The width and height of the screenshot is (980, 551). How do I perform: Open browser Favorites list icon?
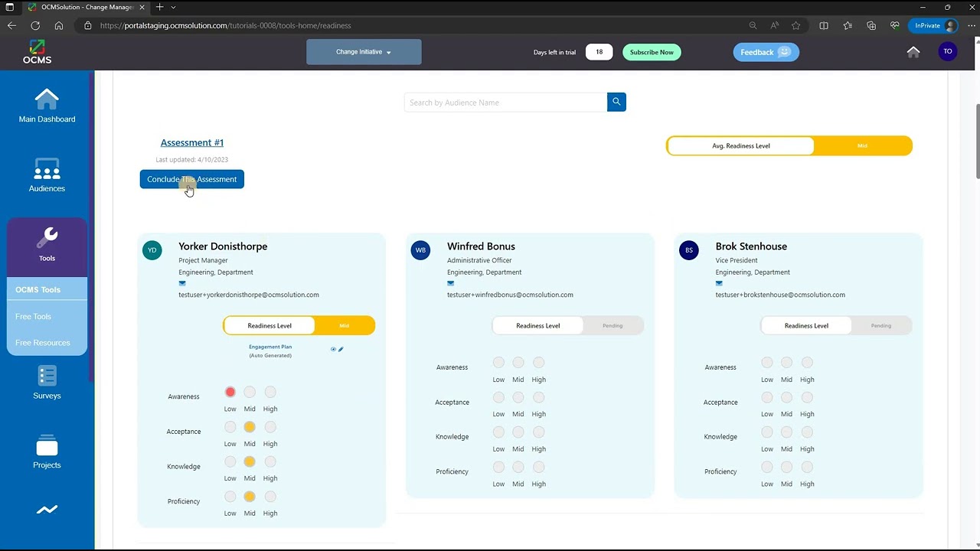(848, 25)
